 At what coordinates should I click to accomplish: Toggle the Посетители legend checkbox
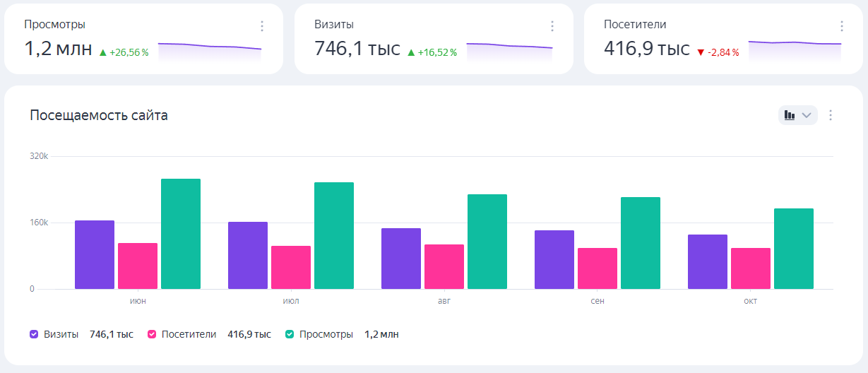click(x=152, y=334)
